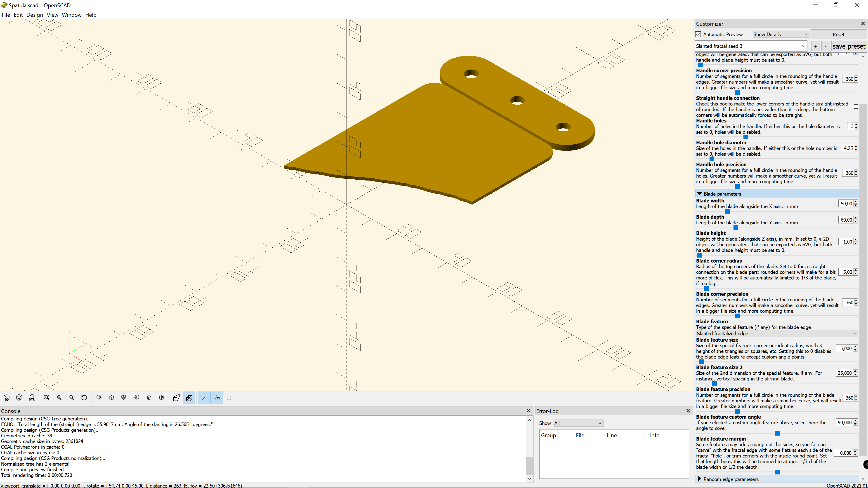Toggle Show Scale Markers icon
The height and width of the screenshot is (488, 868).
(217, 398)
